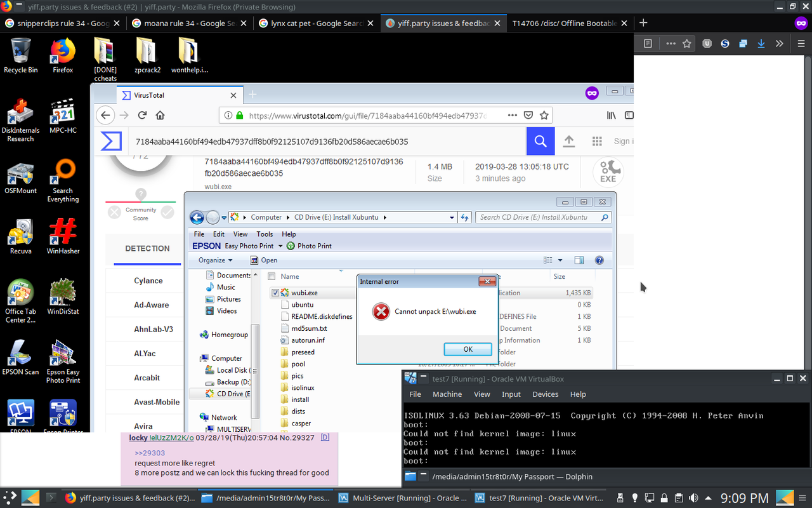This screenshot has width=812, height=508.
Task: Click uBlock extension icon in toolbar
Action: coord(707,43)
